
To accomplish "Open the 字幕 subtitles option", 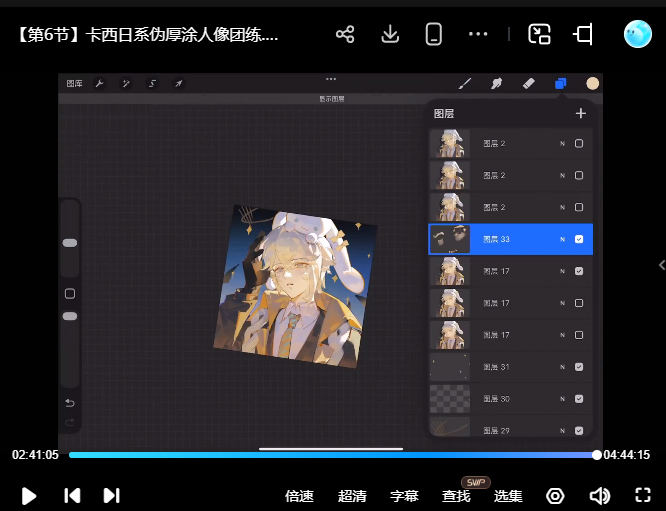I will 404,496.
